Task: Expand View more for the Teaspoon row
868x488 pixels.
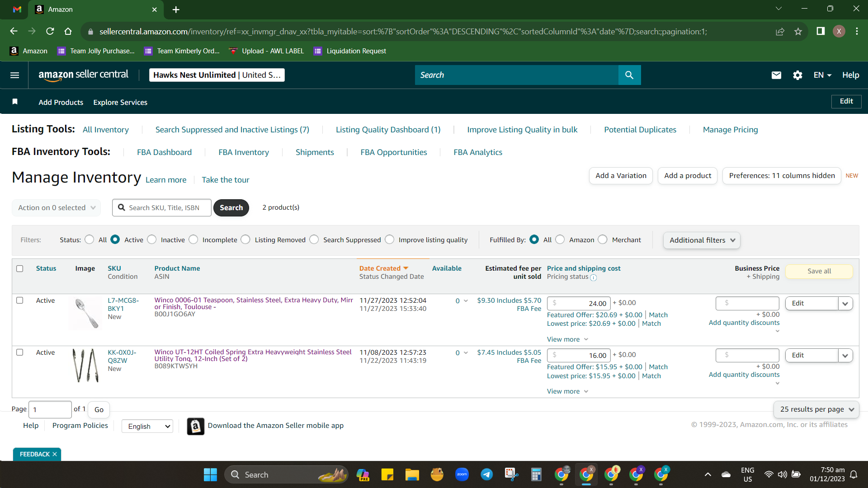Action: 567,339
